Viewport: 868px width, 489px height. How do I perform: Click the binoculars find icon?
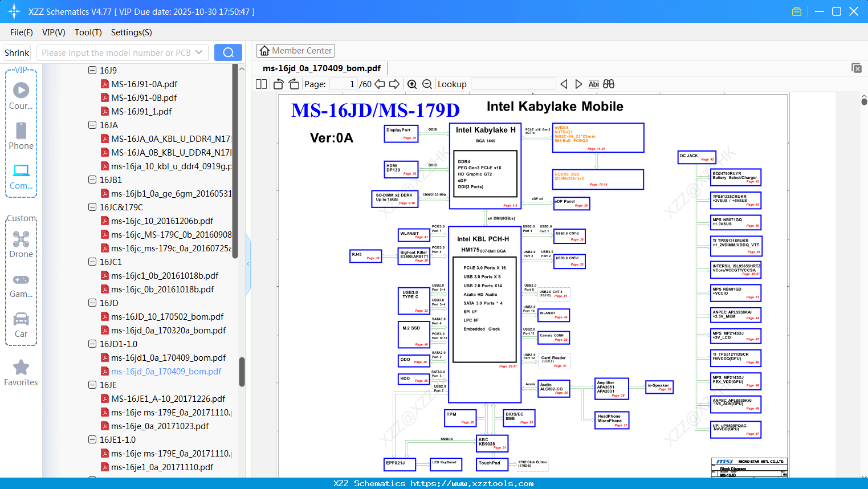(609, 84)
